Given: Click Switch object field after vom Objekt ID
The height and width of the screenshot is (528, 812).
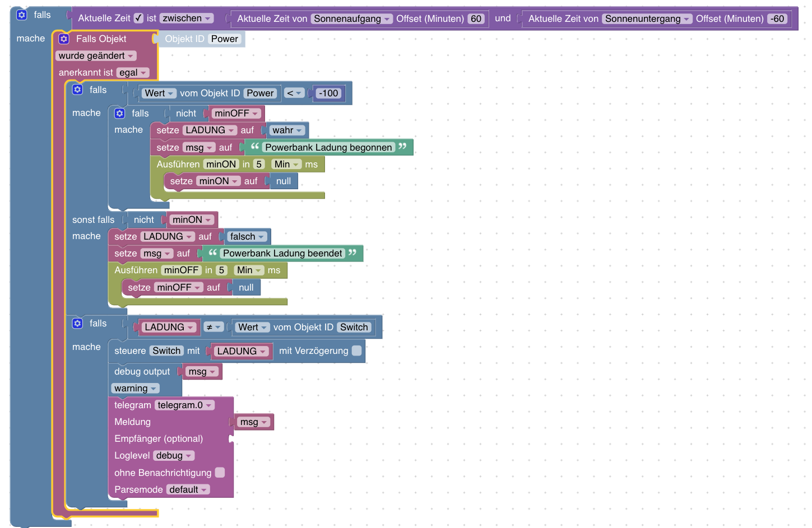Looking at the screenshot, I should (x=354, y=327).
